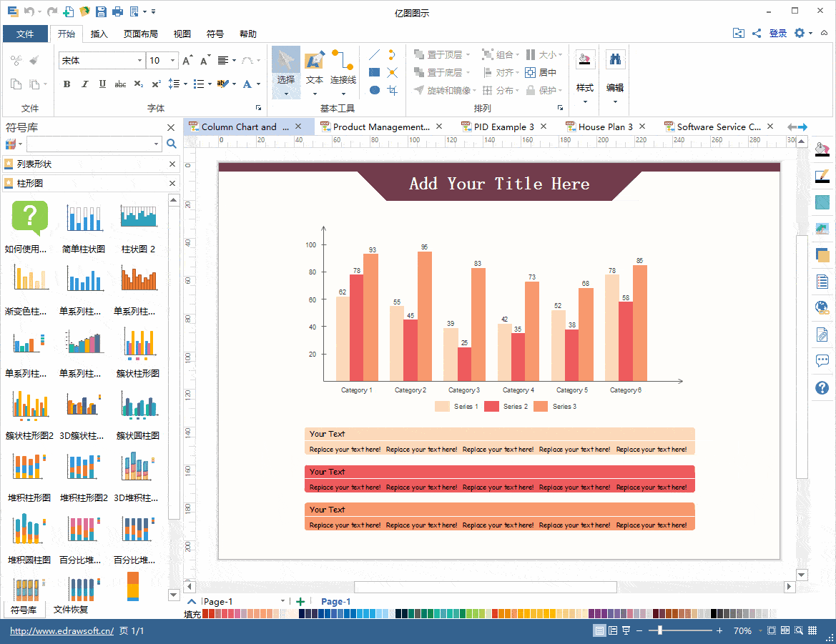Open the Page-1 page selector dropdown

282,601
